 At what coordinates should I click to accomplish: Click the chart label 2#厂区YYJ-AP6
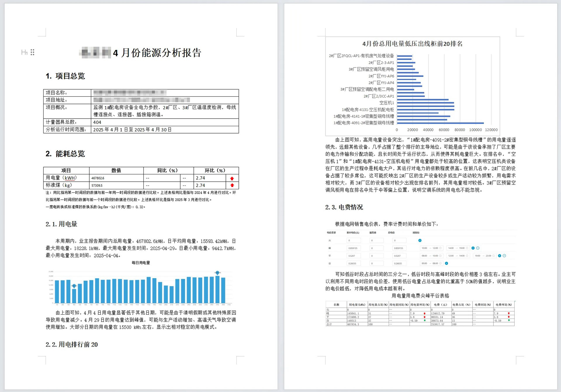click(381, 76)
